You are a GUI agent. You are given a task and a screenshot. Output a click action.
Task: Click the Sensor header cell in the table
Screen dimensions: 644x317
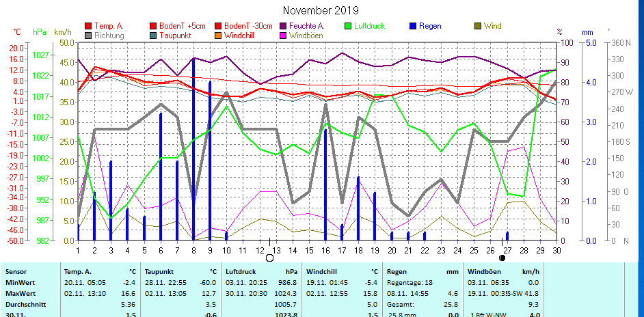pos(15,272)
